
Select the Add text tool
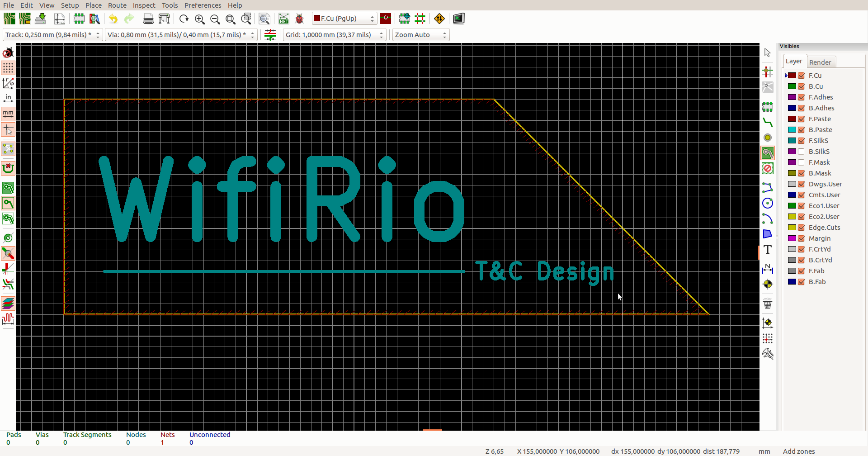coord(768,249)
